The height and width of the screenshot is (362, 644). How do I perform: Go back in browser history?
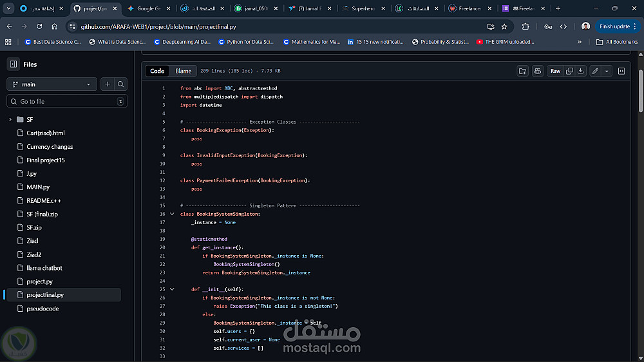10,26
